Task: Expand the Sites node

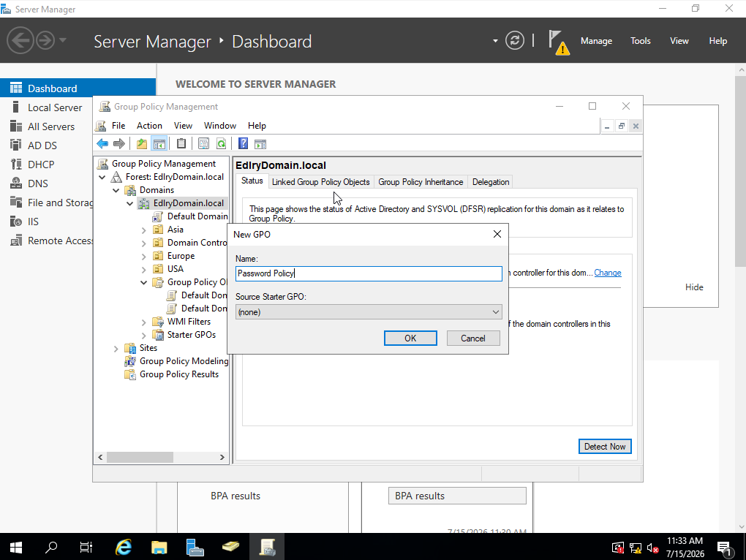Action: tap(116, 349)
